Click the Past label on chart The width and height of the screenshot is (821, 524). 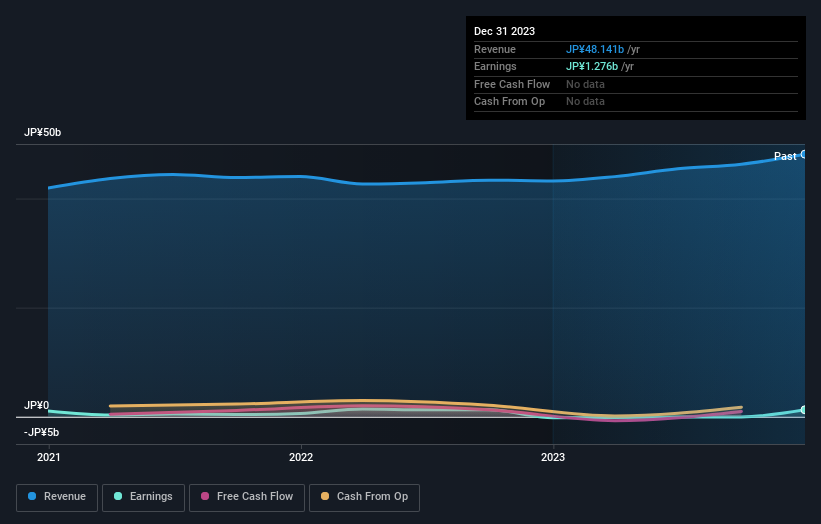tap(785, 156)
